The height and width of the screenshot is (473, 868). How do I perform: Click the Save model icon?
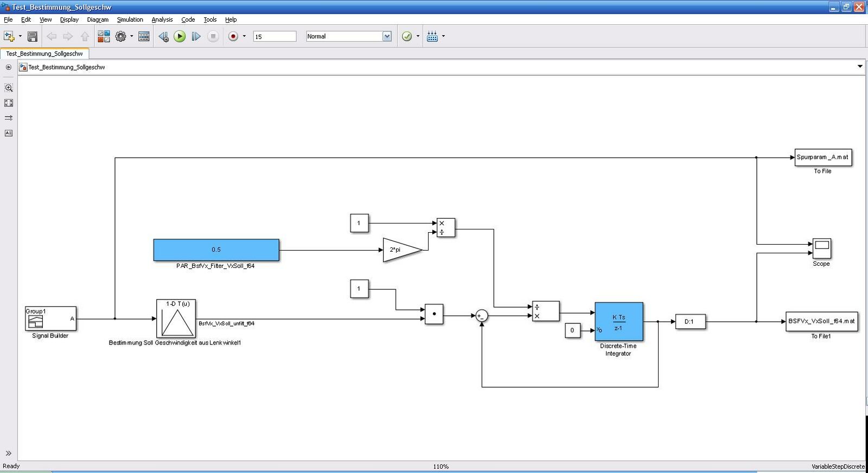click(33, 36)
